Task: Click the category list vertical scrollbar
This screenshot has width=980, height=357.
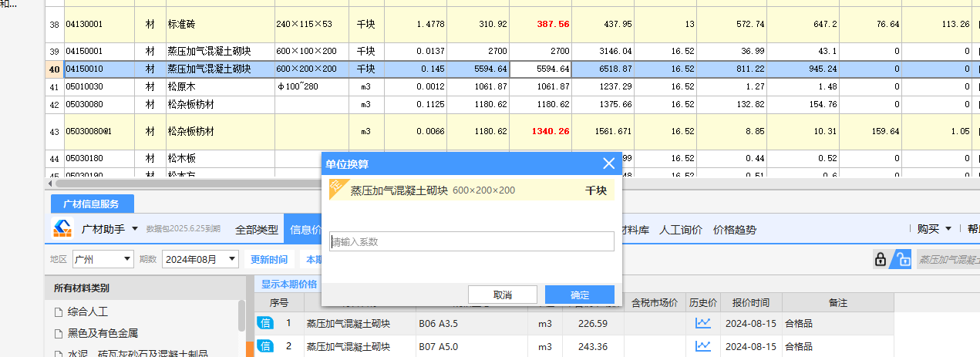Action: pyautogui.click(x=242, y=316)
